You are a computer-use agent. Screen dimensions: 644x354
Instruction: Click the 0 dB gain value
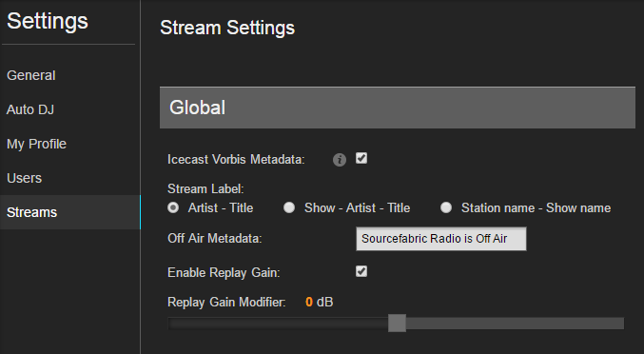coord(319,302)
